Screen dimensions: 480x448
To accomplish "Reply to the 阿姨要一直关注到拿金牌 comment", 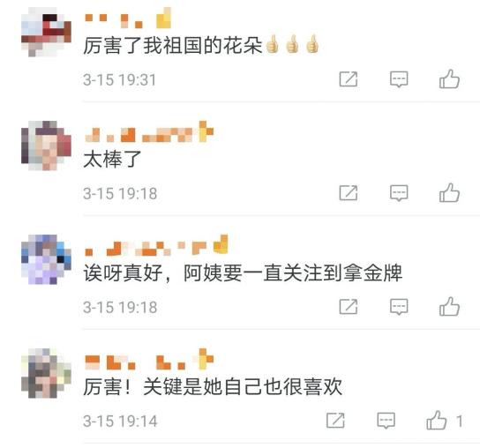I will [x=399, y=307].
